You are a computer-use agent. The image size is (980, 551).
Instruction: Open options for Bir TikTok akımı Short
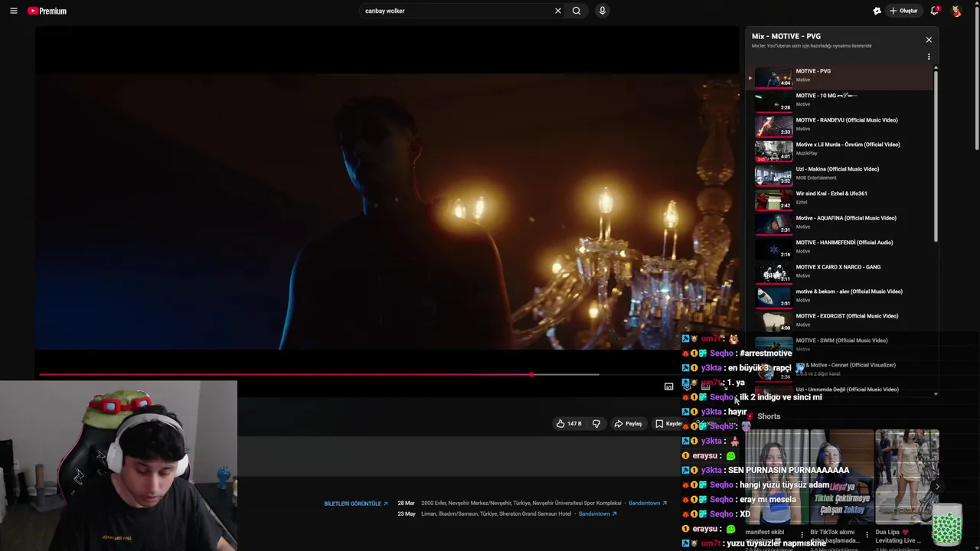tap(867, 535)
